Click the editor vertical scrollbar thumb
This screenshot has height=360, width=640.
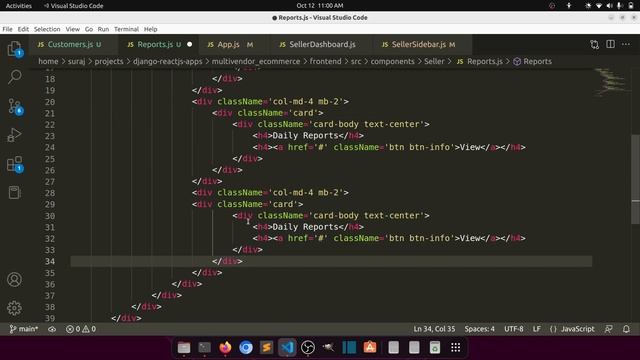point(636,179)
